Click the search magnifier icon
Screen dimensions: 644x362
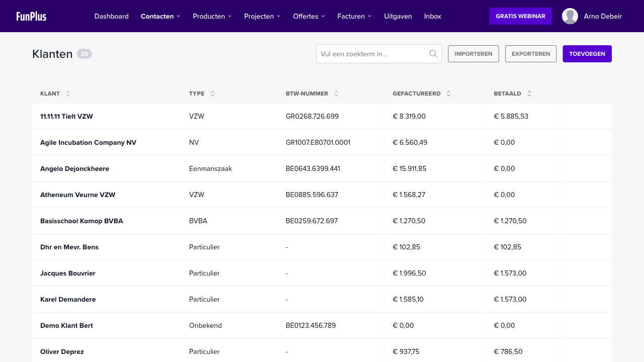tap(433, 54)
